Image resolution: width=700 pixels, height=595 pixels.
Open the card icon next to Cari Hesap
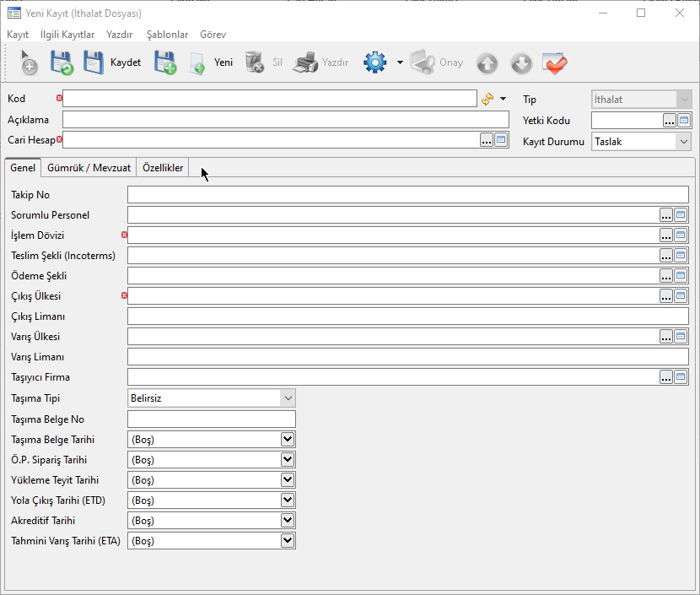pos(501,140)
